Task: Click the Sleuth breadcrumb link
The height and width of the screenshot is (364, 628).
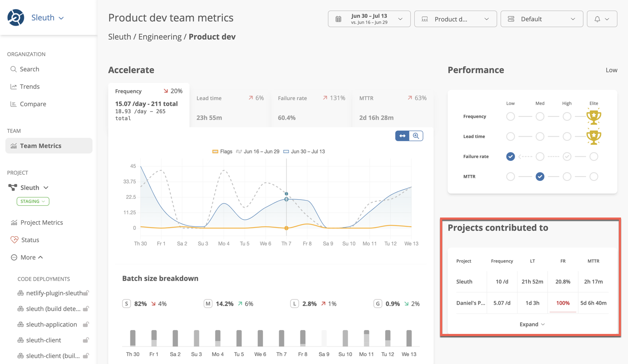Action: (x=119, y=37)
